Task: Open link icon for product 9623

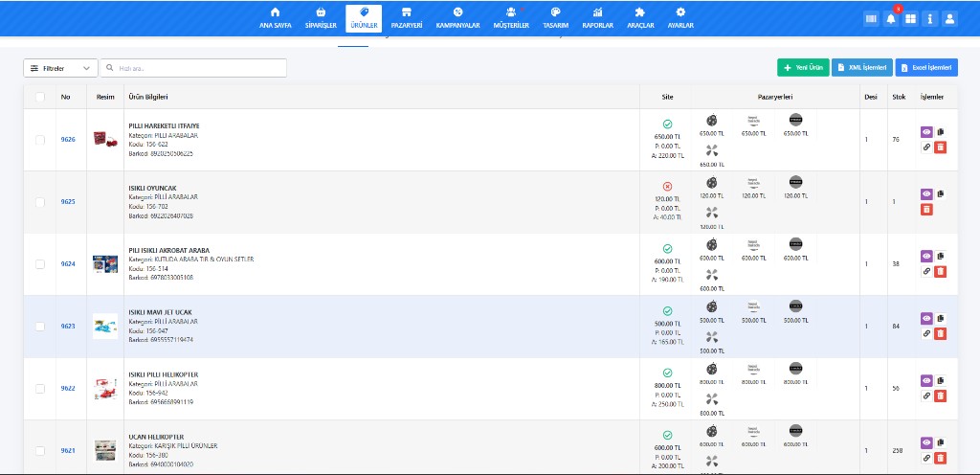Action: pyautogui.click(x=926, y=333)
